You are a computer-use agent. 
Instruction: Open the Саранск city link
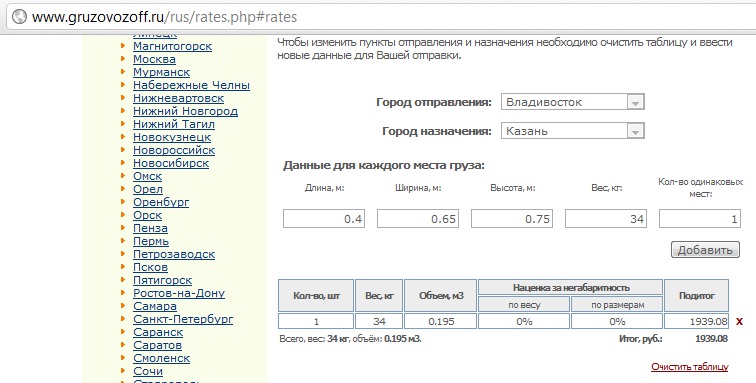pos(158,333)
